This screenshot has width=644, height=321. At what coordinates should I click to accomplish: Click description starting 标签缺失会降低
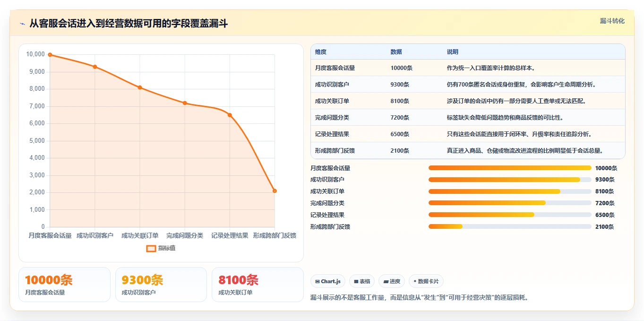[505, 118]
